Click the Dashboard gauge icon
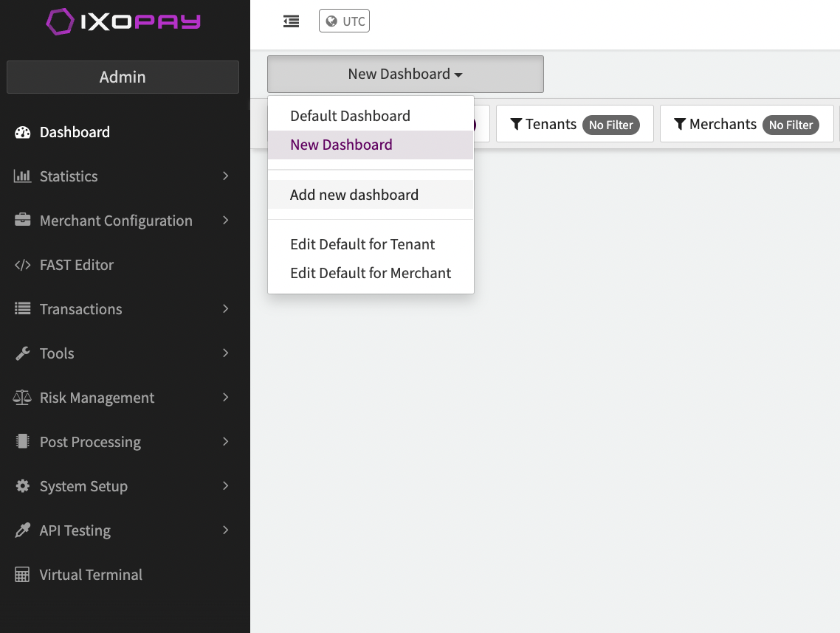This screenshot has height=633, width=840. (23, 133)
